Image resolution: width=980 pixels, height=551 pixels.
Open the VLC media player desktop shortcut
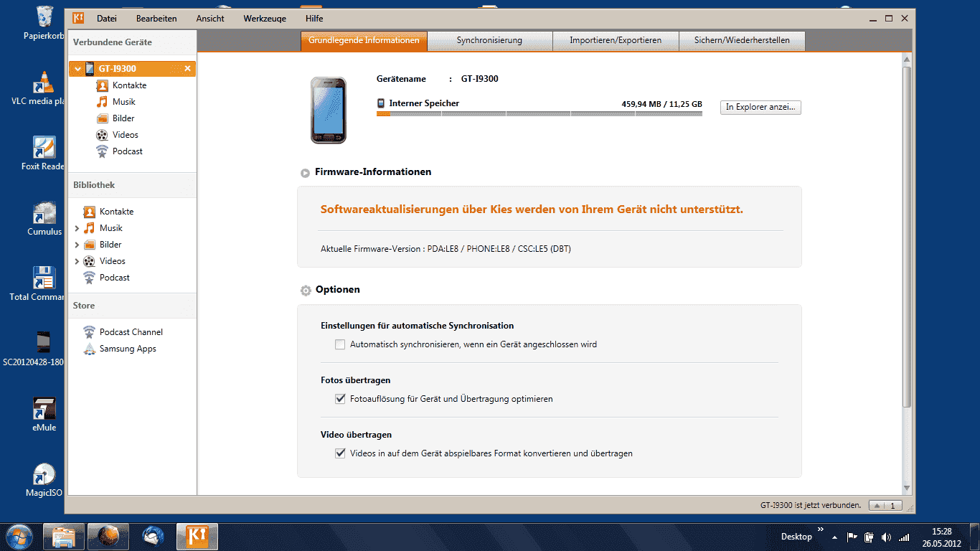44,89
